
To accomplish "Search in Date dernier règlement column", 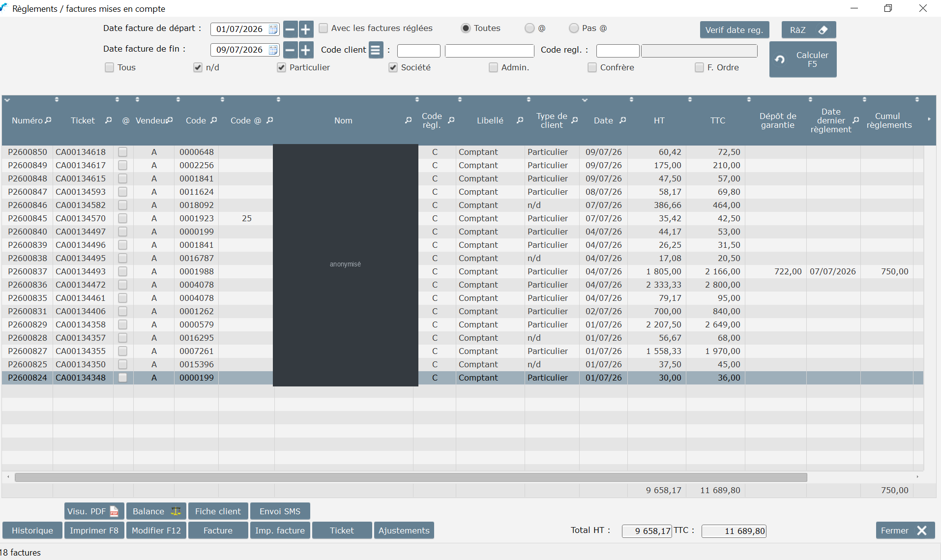I will tap(856, 120).
